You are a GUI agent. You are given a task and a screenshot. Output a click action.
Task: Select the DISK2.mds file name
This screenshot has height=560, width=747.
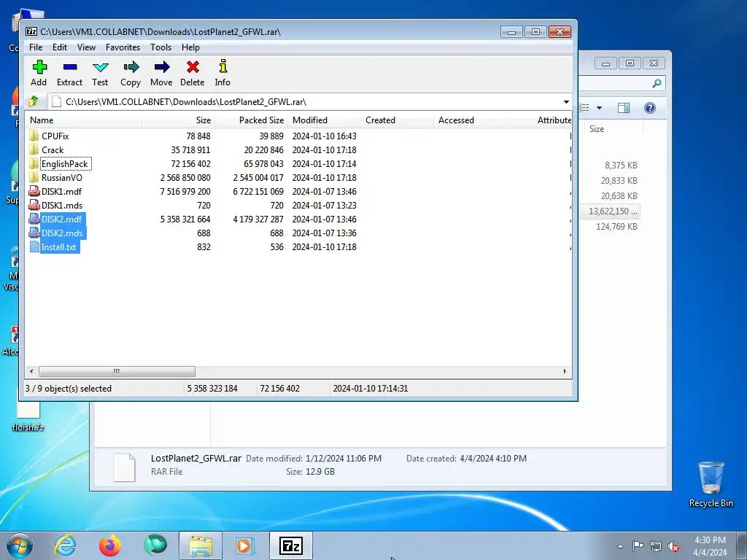[62, 233]
